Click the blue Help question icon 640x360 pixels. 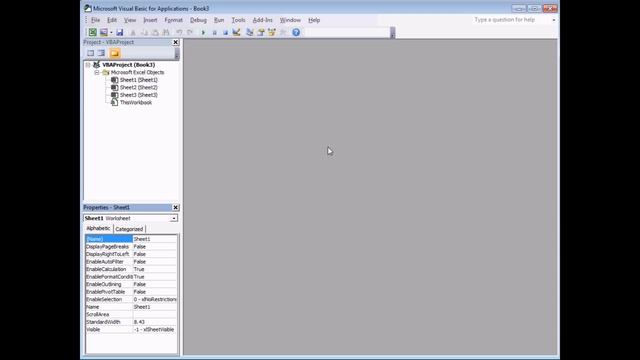296,32
